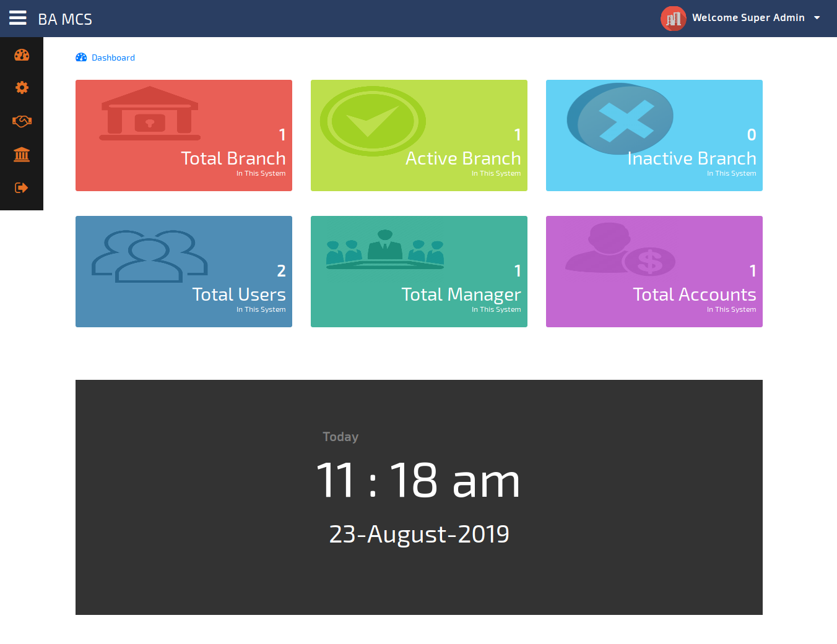Open the red Total Branch card
The height and width of the screenshot is (644, 837).
click(184, 135)
